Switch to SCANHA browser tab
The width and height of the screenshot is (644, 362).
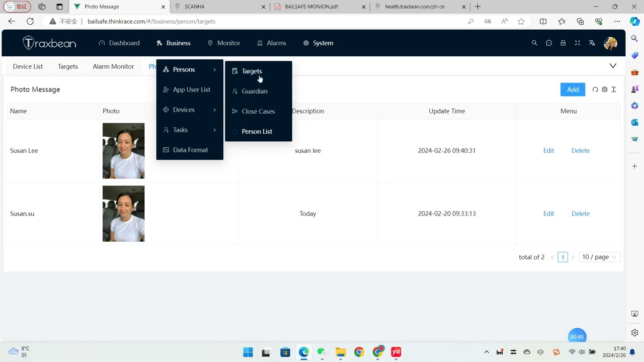click(x=219, y=7)
